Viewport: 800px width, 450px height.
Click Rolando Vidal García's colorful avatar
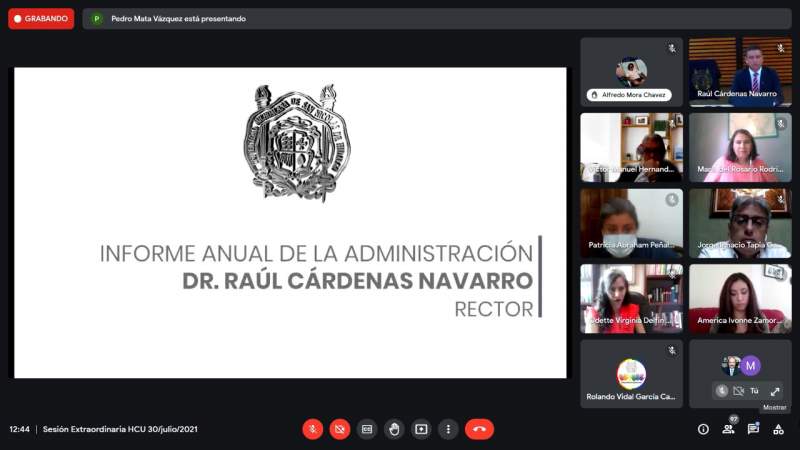631,374
